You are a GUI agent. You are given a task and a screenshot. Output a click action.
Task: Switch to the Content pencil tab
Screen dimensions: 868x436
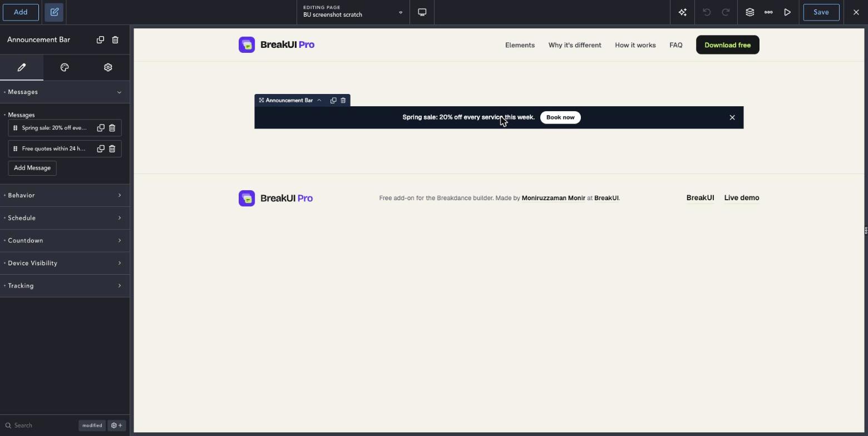[22, 67]
